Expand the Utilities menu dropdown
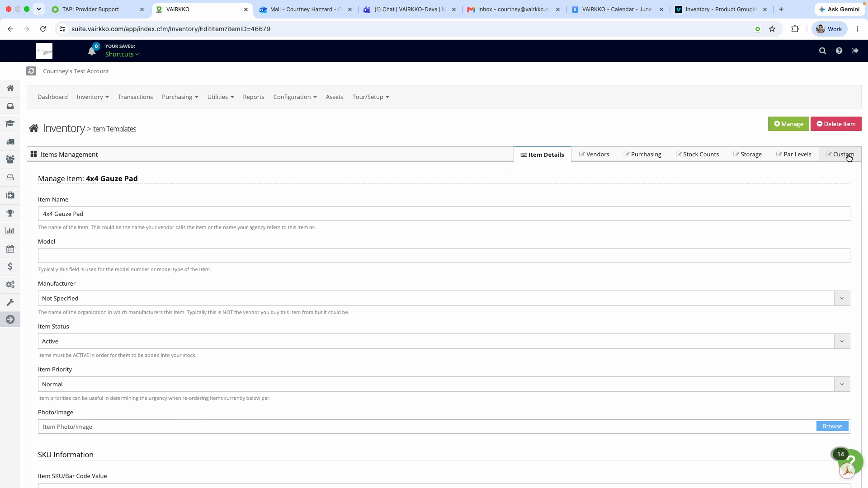 221,97
